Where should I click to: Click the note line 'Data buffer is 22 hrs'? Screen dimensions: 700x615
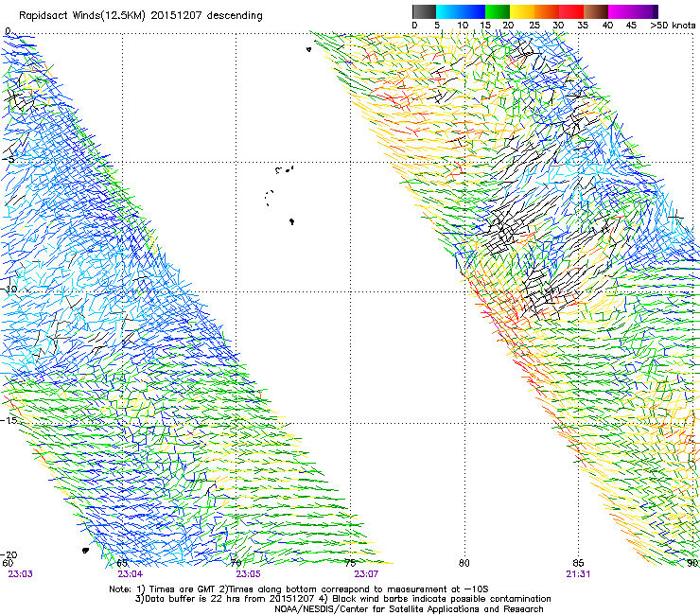(x=342, y=599)
